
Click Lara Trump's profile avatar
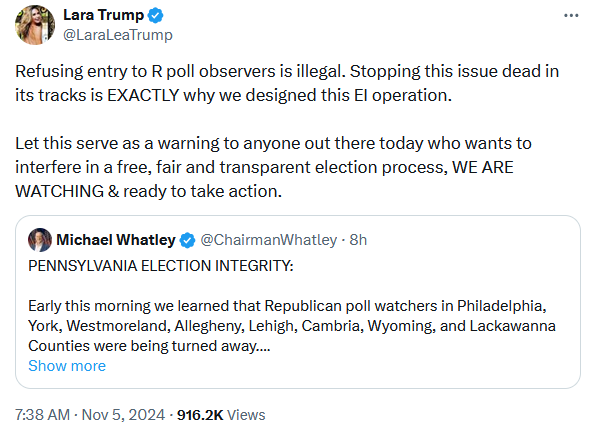pyautogui.click(x=35, y=25)
